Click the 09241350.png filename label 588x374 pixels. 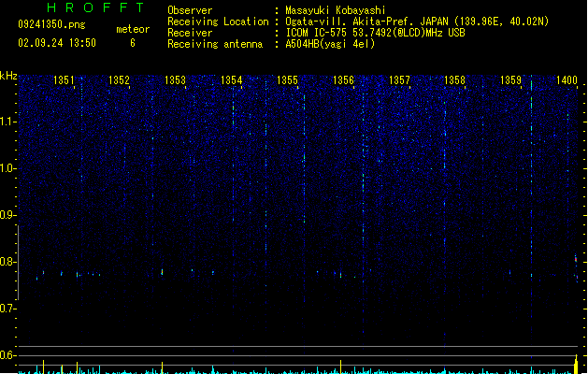tap(51, 24)
